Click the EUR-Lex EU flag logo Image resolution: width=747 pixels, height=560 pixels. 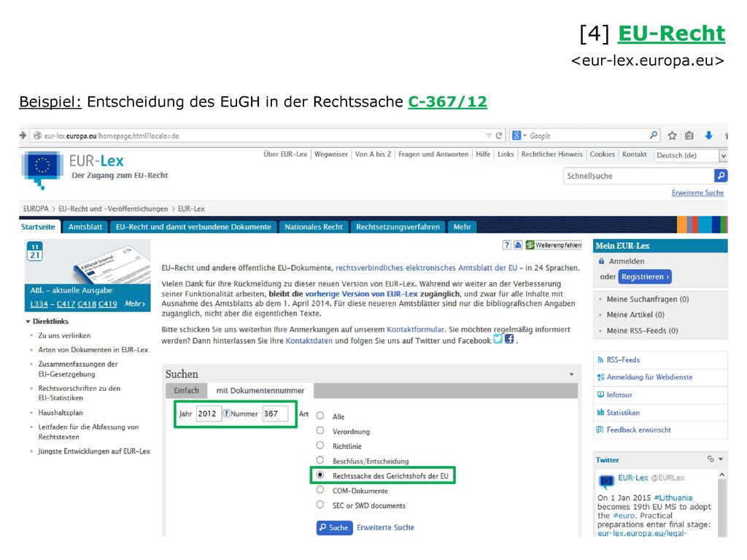(42, 170)
